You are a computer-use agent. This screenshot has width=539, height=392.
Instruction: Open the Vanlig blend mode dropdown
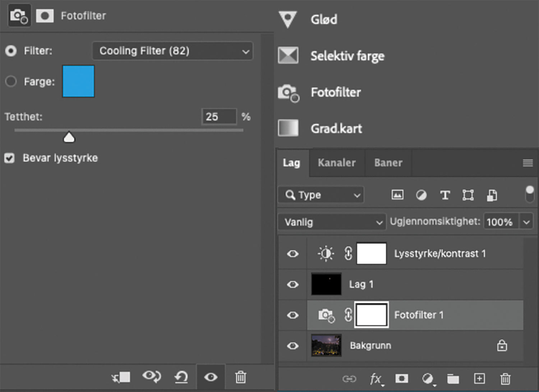pyautogui.click(x=331, y=222)
